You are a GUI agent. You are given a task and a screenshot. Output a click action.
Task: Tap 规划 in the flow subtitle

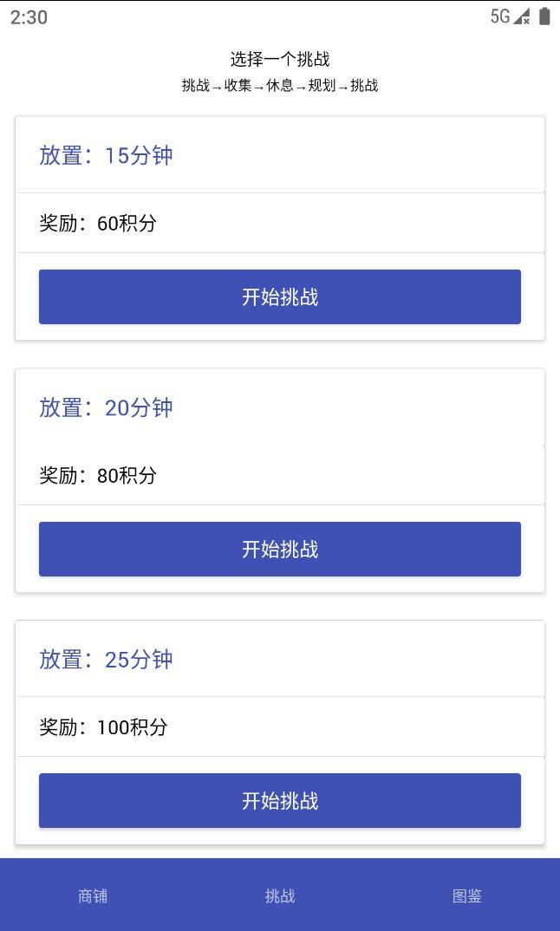click(x=322, y=85)
